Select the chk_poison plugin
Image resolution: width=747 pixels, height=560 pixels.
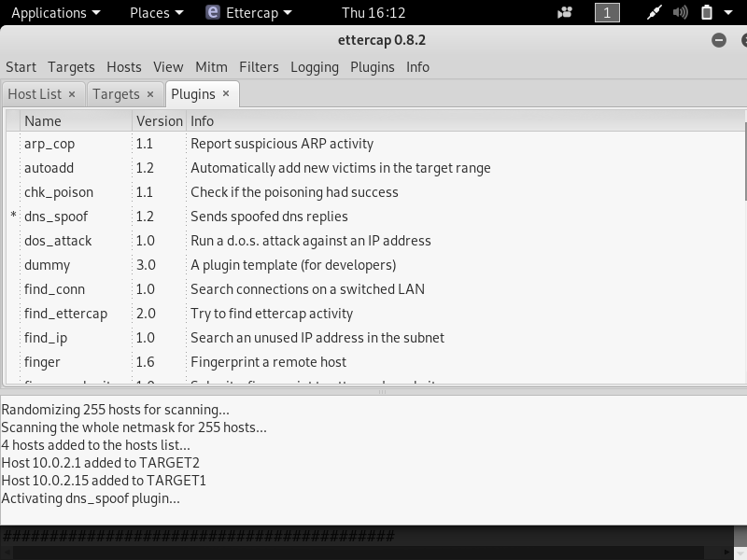[x=59, y=192]
